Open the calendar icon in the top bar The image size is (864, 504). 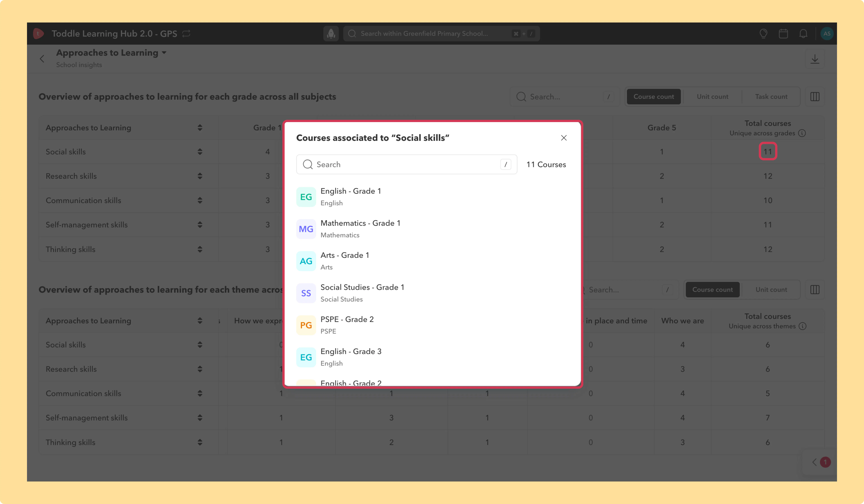click(783, 34)
